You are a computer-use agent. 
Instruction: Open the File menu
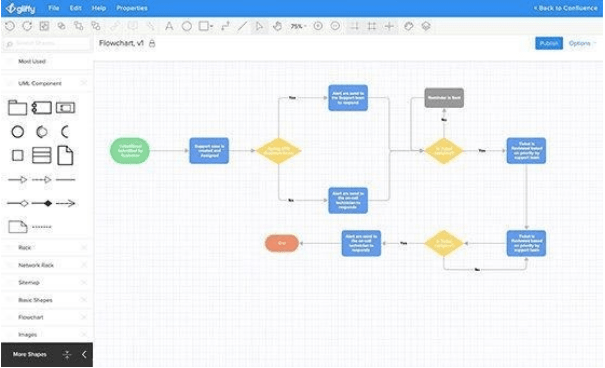click(x=54, y=8)
